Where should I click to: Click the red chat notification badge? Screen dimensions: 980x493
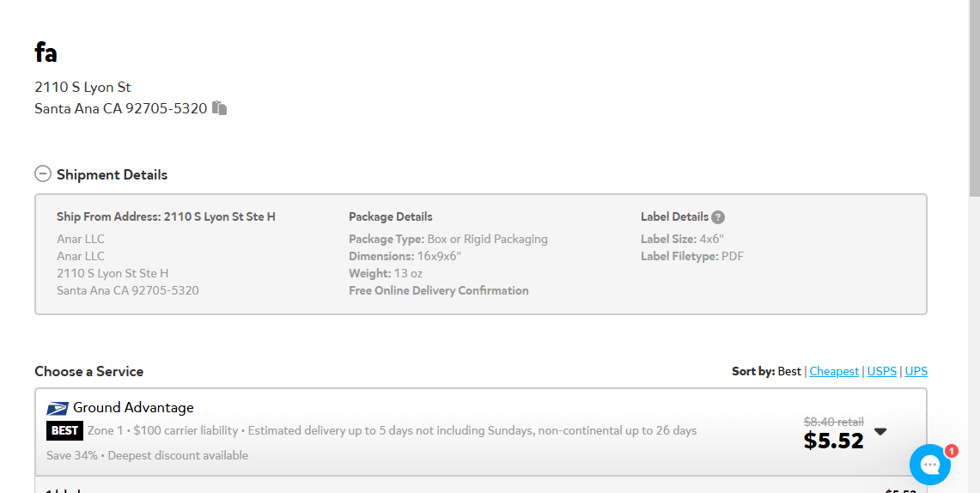point(951,451)
